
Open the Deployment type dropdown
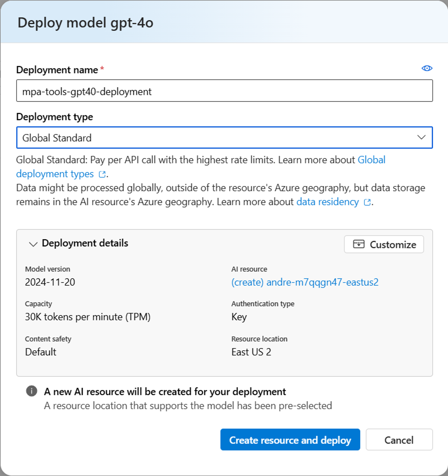click(x=224, y=138)
